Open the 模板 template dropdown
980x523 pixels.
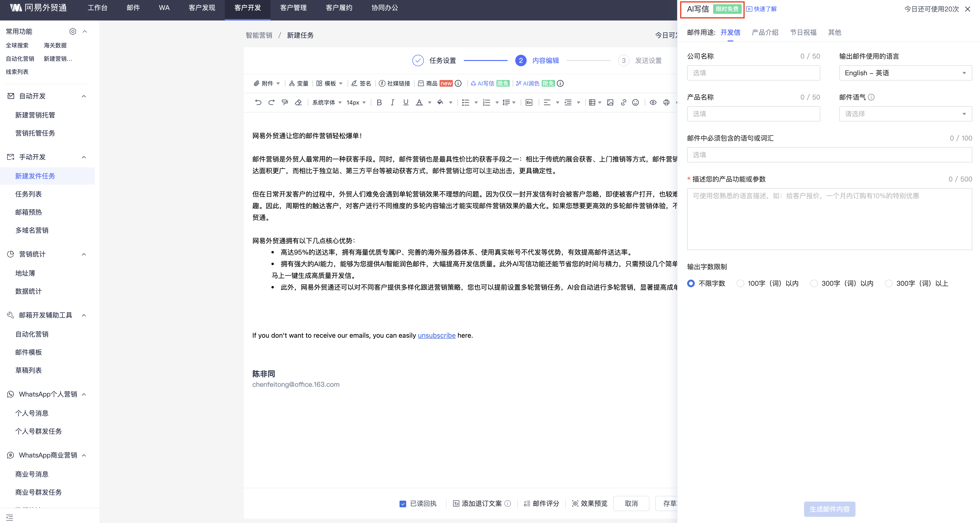pos(330,83)
